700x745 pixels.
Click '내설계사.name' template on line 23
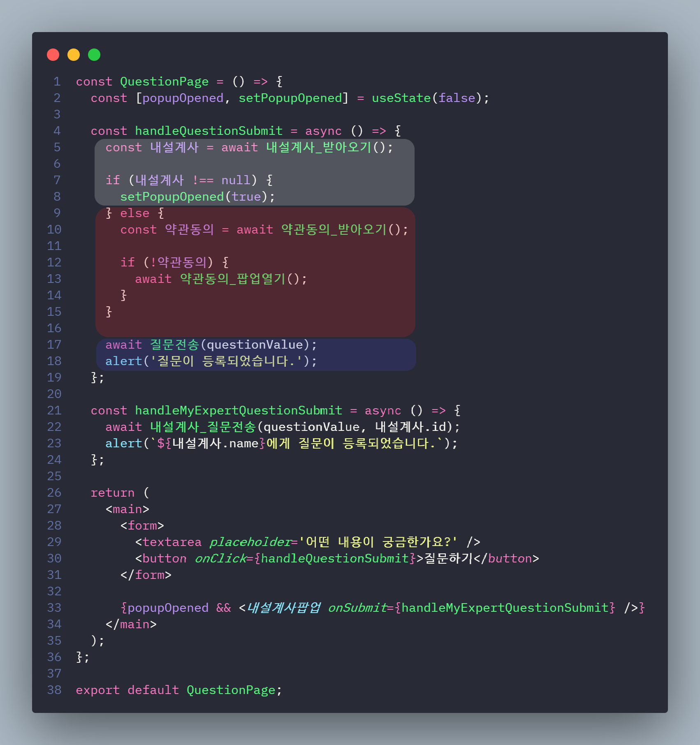click(215, 443)
